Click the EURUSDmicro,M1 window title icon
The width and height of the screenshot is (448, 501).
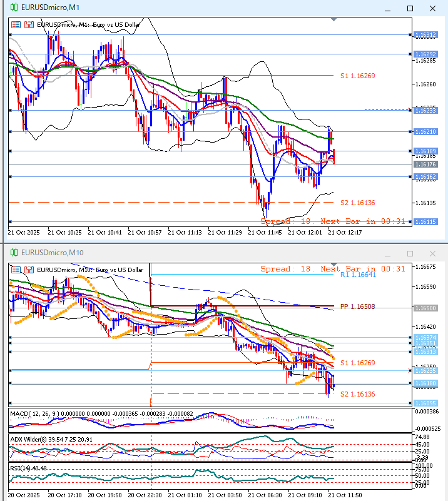click(x=14, y=8)
